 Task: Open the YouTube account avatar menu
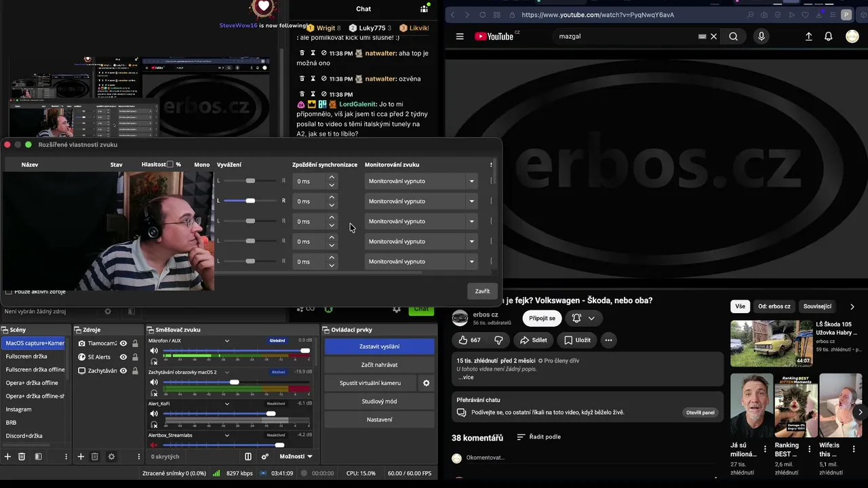(x=852, y=37)
